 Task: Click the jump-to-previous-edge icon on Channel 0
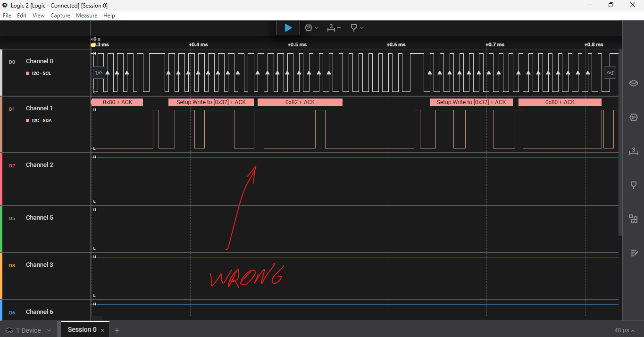click(x=99, y=73)
